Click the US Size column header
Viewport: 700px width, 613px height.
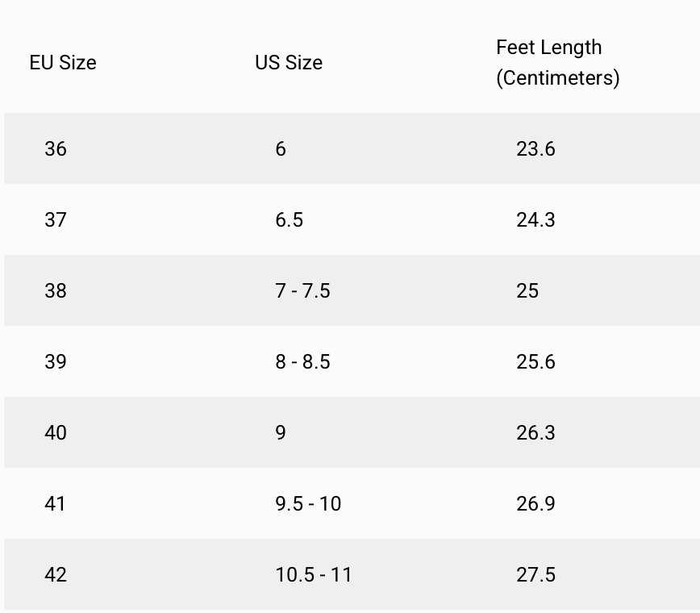coord(289,63)
